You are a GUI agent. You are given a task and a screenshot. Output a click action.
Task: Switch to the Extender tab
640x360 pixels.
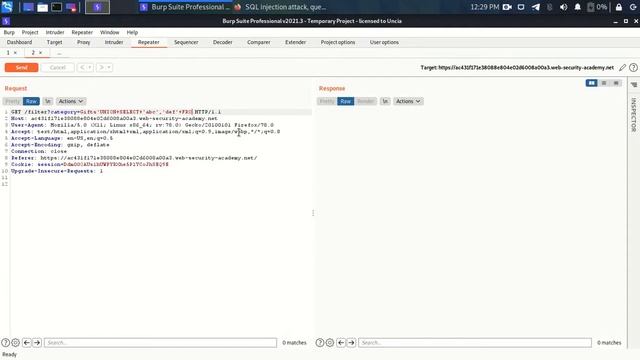point(296,42)
